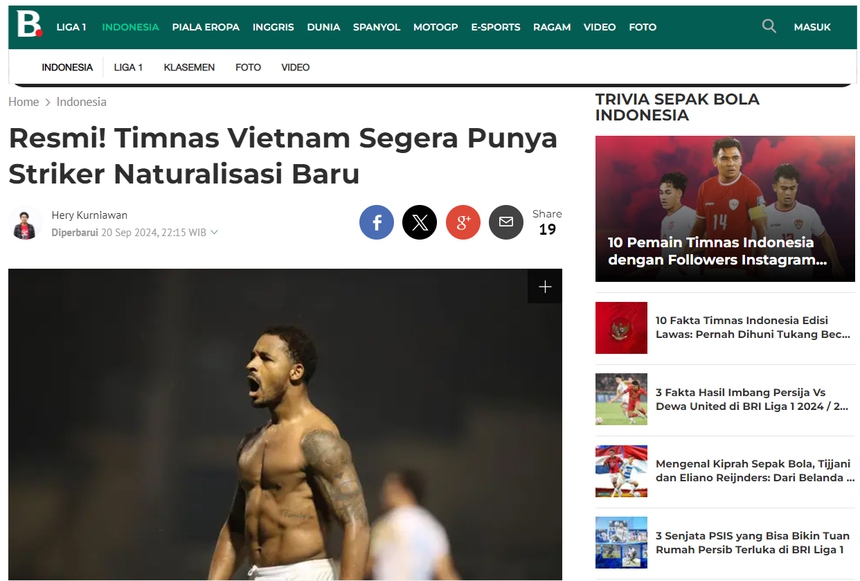Open 3 Senjata PSIS article link

pyautogui.click(x=752, y=543)
